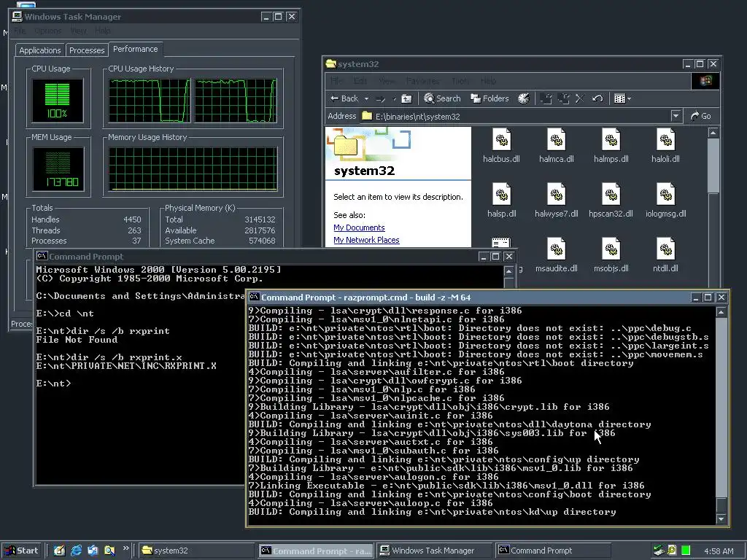This screenshot has width=747, height=560.
Task: Click the Undo toolbar icon in explorer
Action: [597, 98]
